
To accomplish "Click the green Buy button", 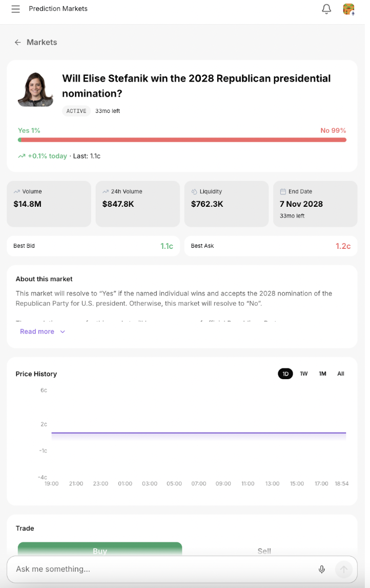I will tap(99, 551).
